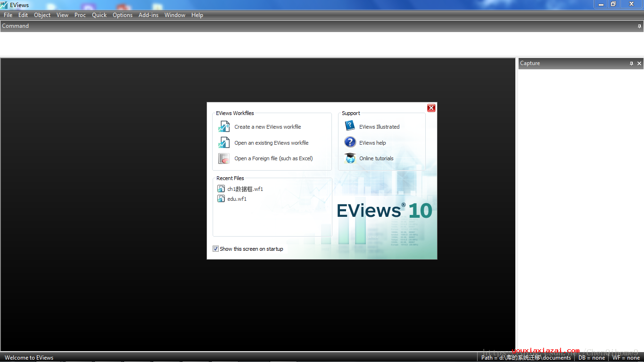
Task: Open the View menu
Action: pos(63,15)
